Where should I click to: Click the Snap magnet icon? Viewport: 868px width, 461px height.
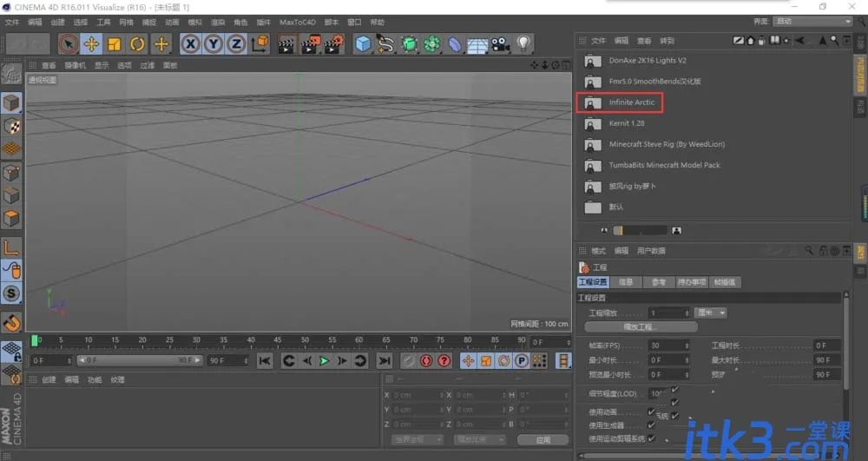point(11,323)
